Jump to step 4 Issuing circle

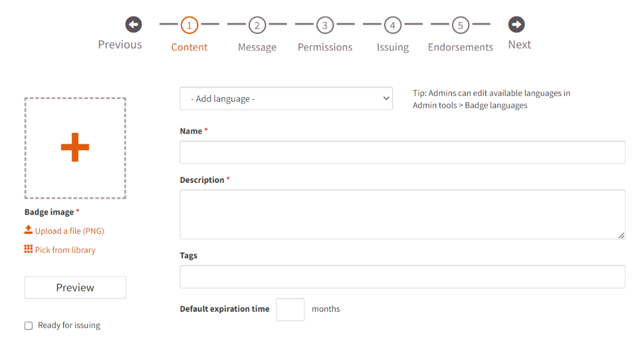point(393,25)
